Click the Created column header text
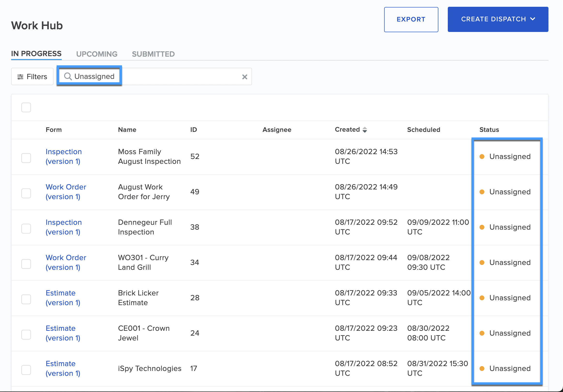The image size is (563, 392). (x=347, y=130)
